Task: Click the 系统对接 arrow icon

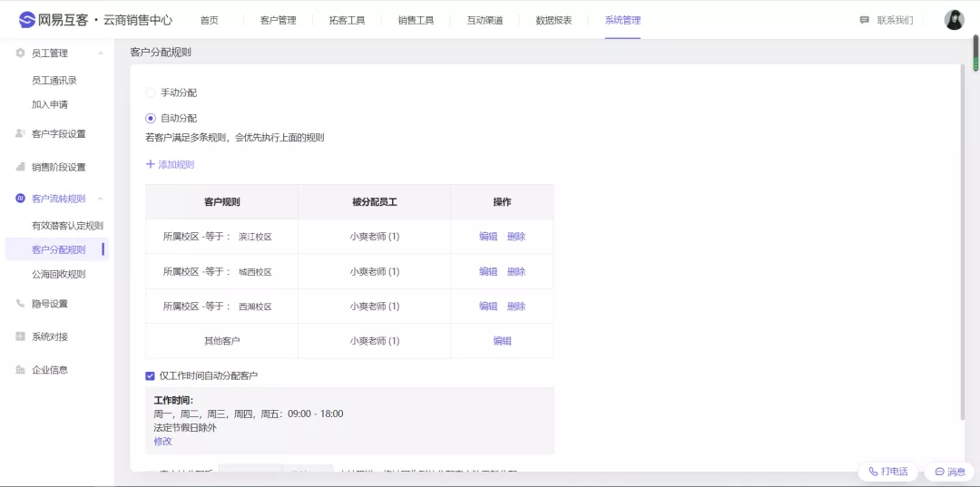Action: coord(20,336)
